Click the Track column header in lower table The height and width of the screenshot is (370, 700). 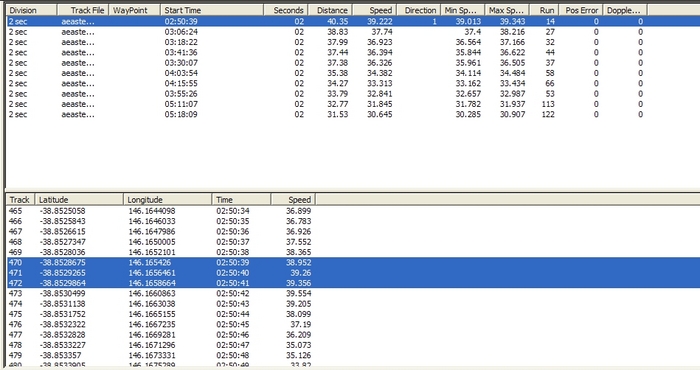21,200
